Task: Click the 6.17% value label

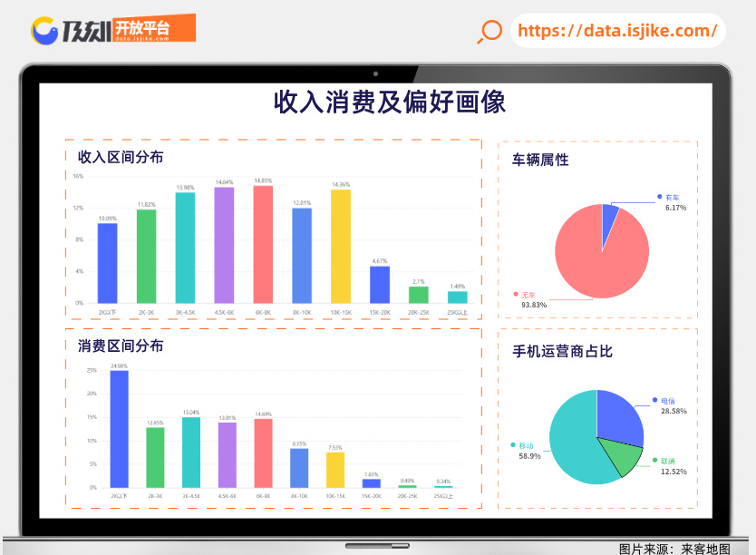Action: [x=676, y=208]
